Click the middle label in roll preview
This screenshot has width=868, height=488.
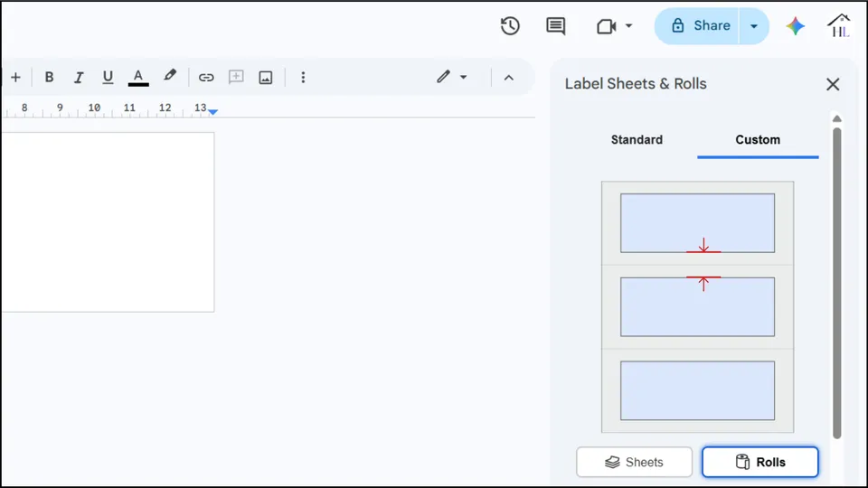(x=697, y=307)
